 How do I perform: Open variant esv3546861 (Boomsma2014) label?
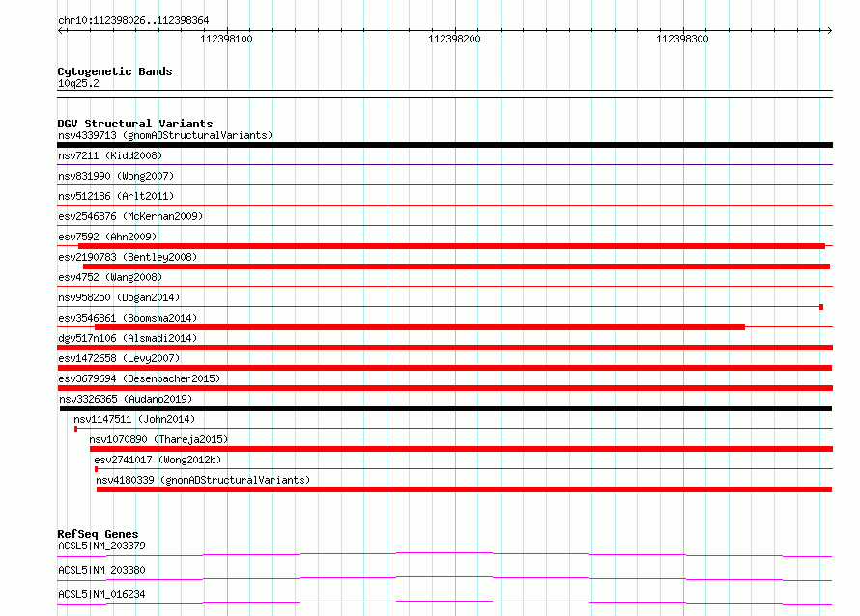(128, 318)
